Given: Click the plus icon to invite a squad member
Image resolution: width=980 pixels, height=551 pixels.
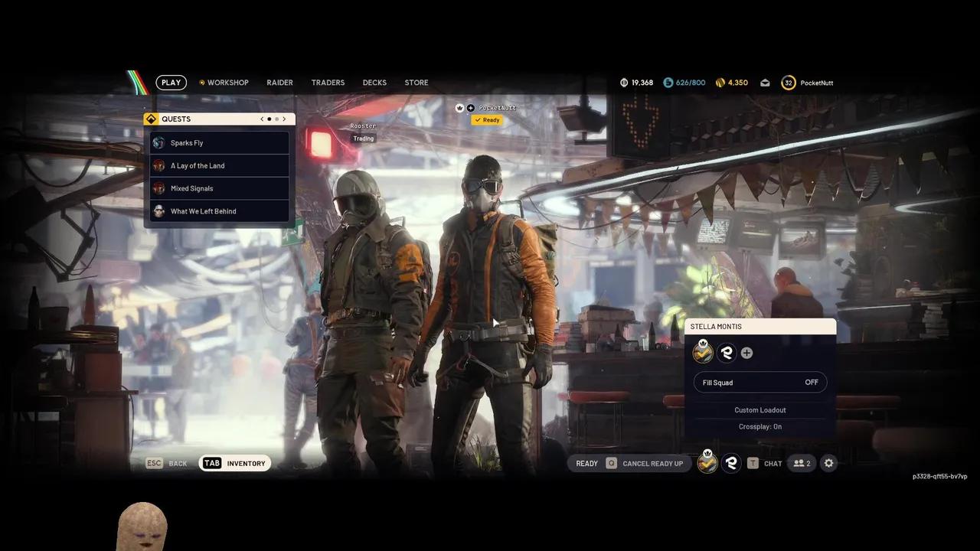Looking at the screenshot, I should coord(746,353).
